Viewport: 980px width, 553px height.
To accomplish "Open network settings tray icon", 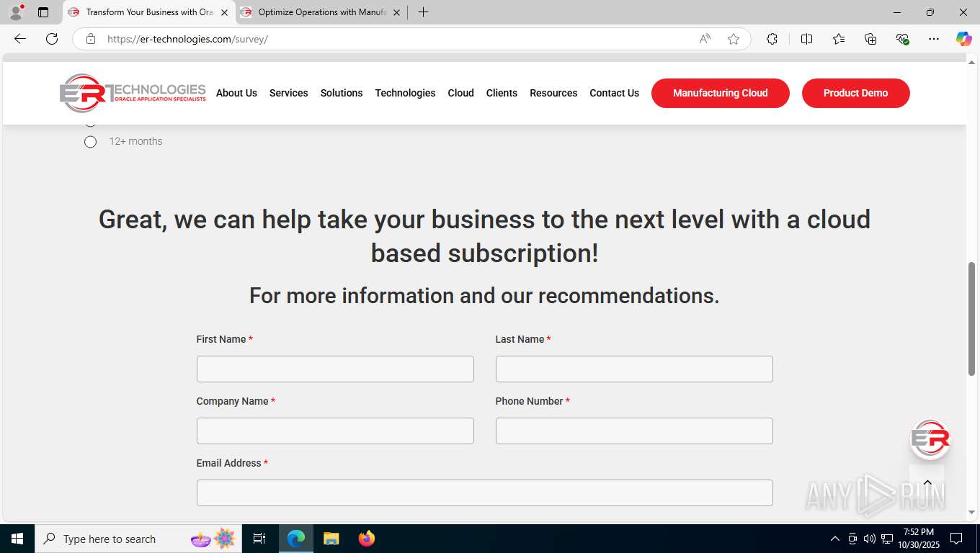I will tap(887, 539).
